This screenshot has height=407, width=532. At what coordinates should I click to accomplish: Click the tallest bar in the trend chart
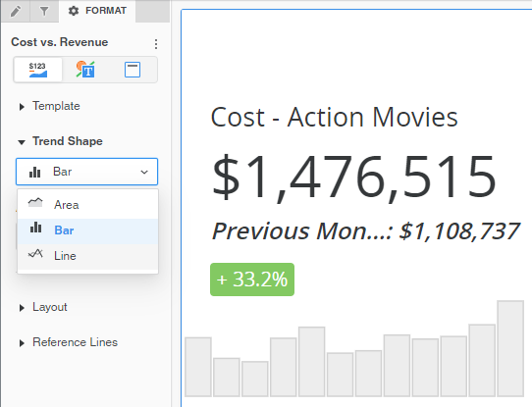(x=510, y=348)
